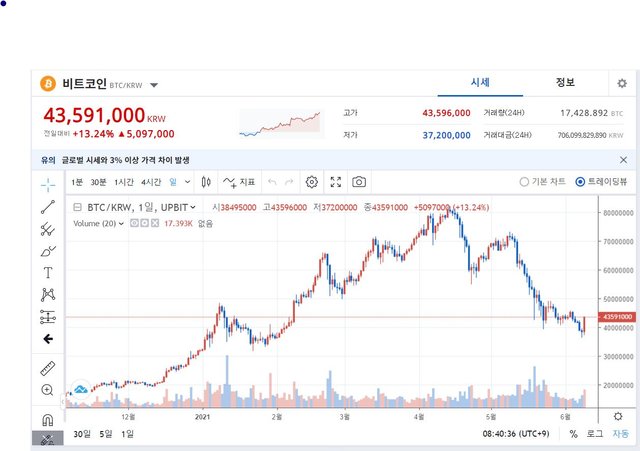640x451 pixels.
Task: Activate the zoom-in magnifier tool
Action: [47, 390]
